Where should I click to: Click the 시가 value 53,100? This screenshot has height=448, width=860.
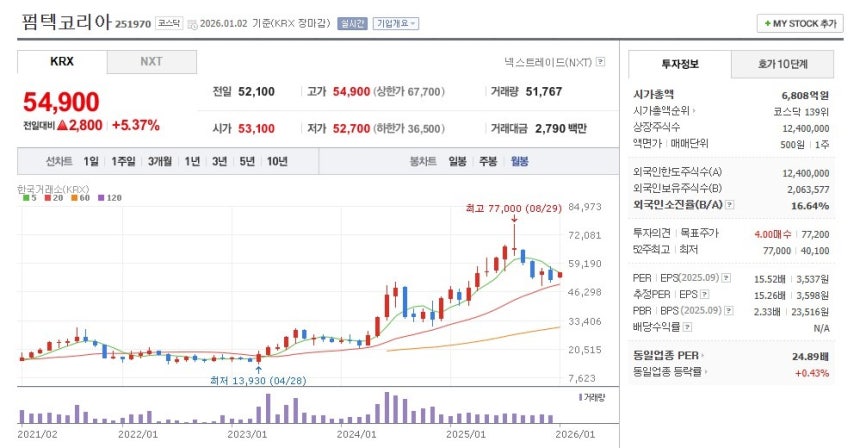pos(256,128)
